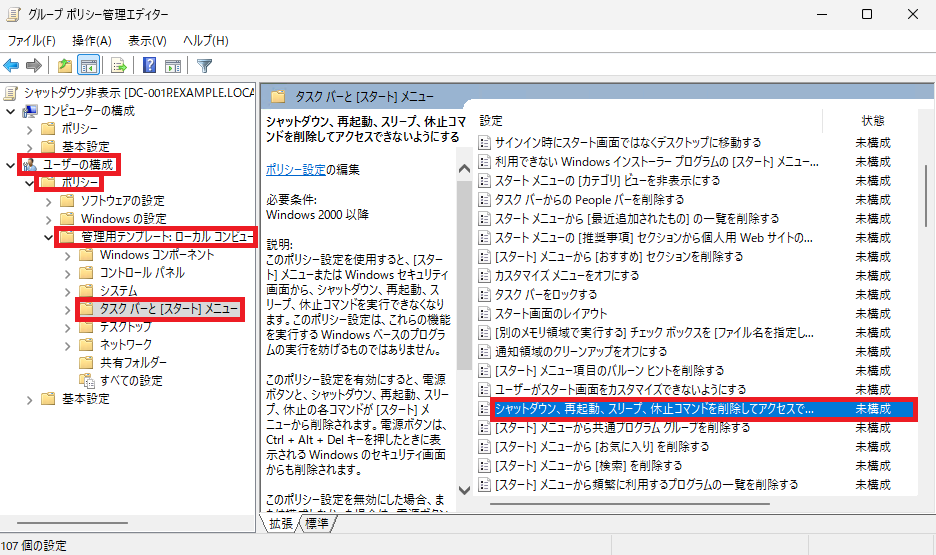936x555 pixels.
Task: Click the コンピューターの構成 computer icon
Action: tap(30, 111)
